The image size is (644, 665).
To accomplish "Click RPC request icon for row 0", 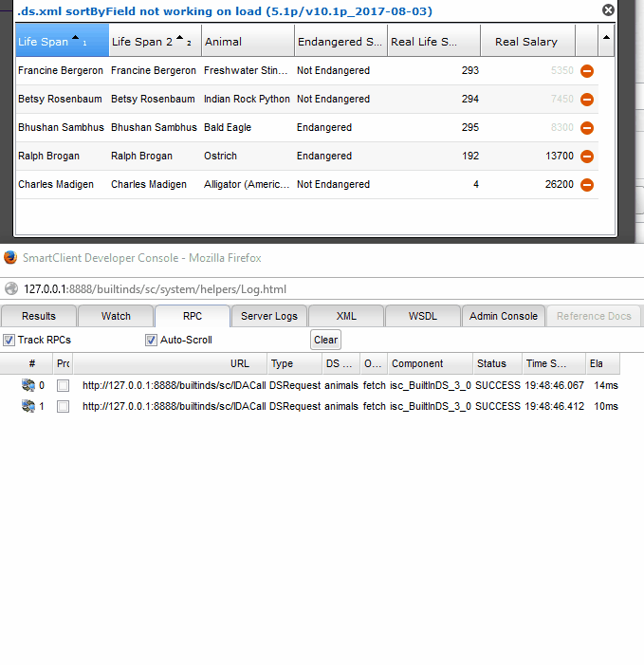I will pos(28,385).
